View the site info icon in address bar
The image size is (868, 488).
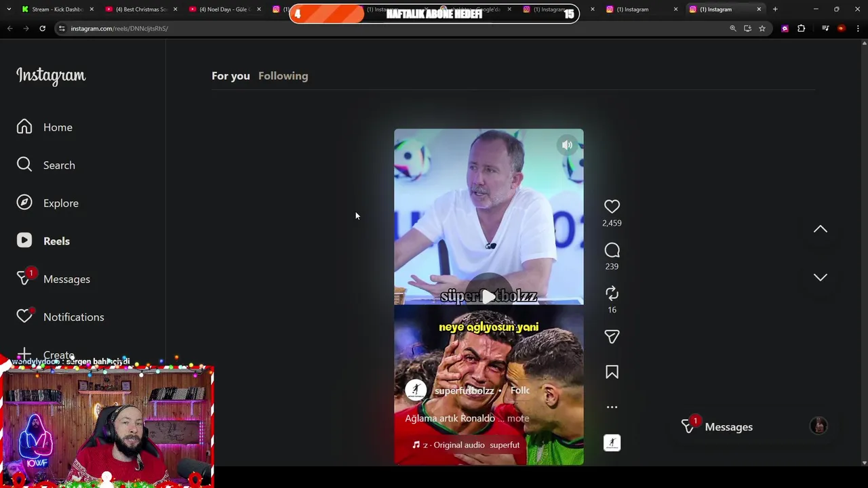pos(62,28)
